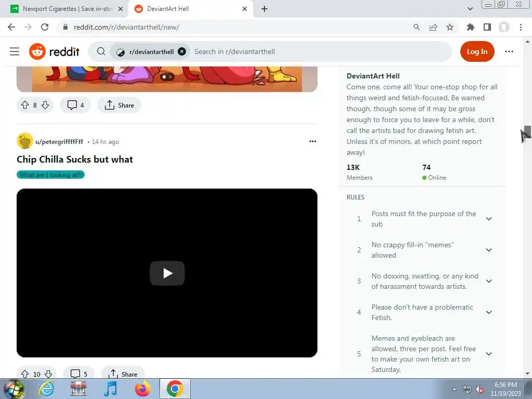This screenshot has width=532, height=399.
Task: Downvote the post with 10 points
Action: click(x=48, y=374)
